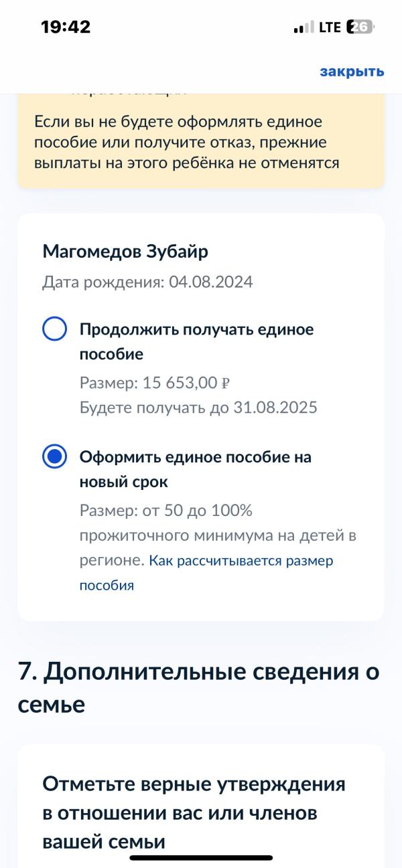Open 'Как рассчитывается размер пособия' link
Viewport: 402px width, 868px height.
(x=206, y=573)
